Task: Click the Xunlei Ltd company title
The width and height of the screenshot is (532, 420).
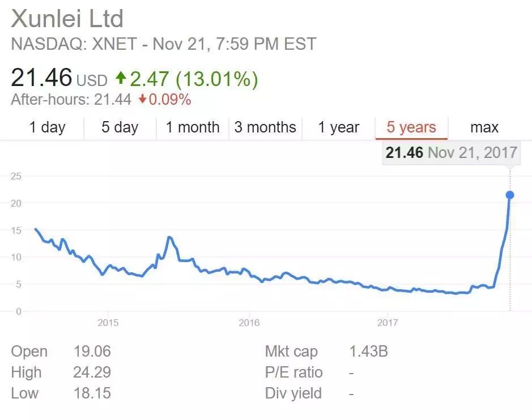Action: tap(67, 19)
